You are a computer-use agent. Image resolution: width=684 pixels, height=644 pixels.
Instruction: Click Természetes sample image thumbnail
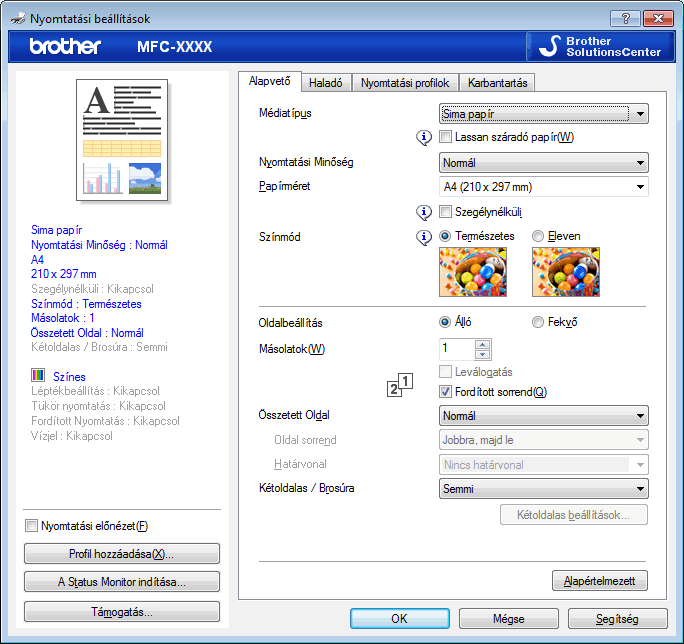pos(473,272)
